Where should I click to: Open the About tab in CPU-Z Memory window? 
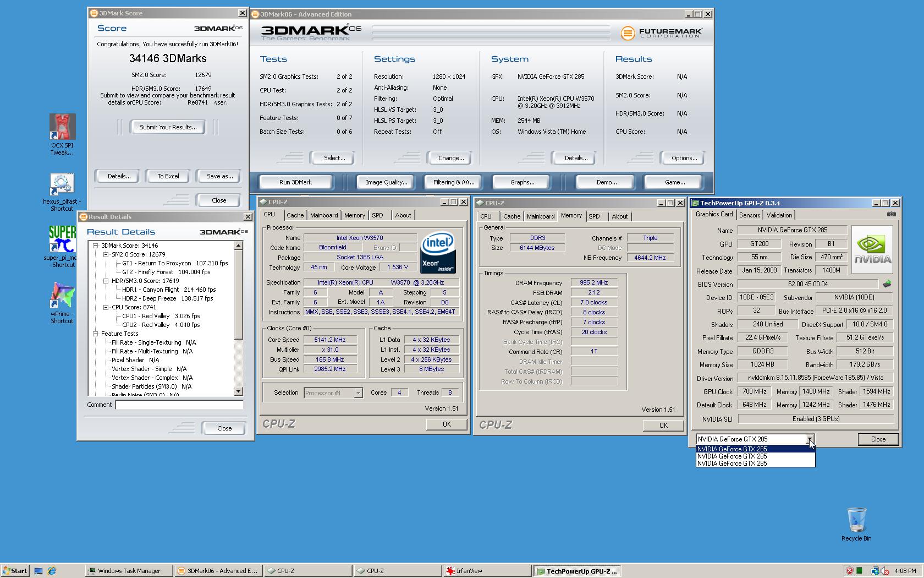click(x=620, y=216)
